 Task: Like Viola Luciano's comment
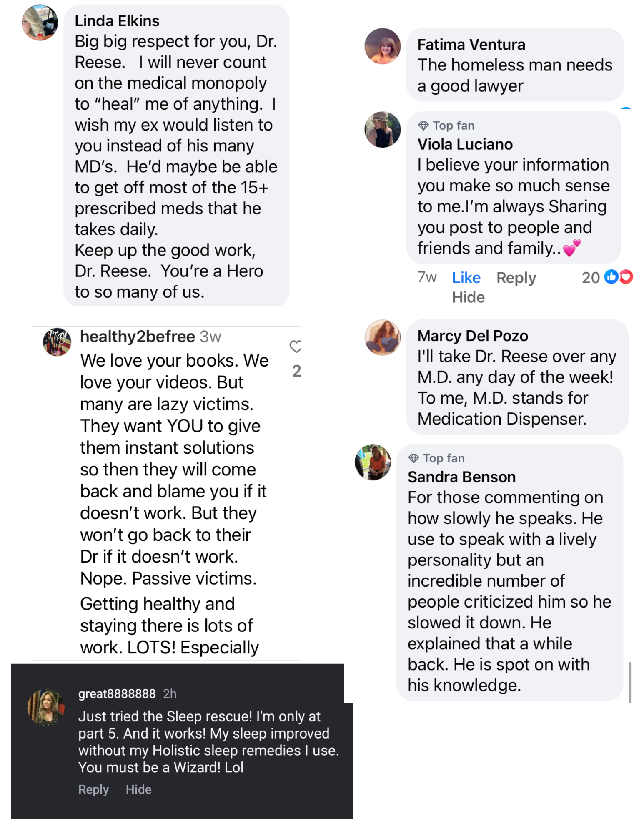pos(466,278)
